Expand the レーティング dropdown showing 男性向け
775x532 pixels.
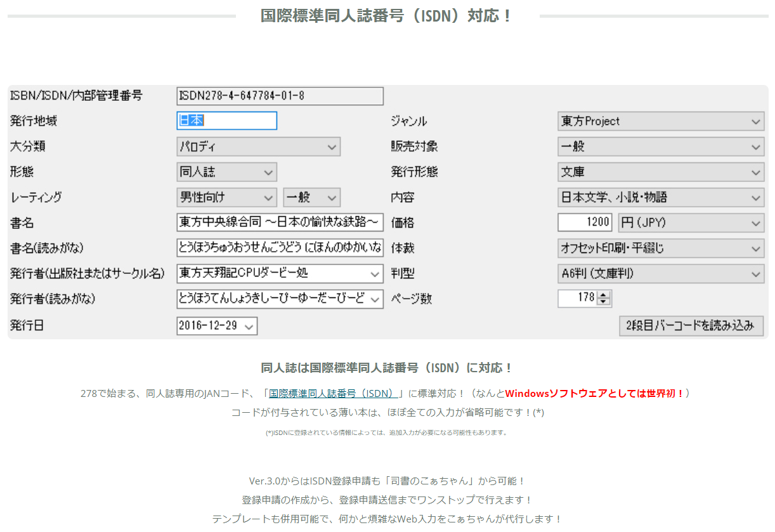(226, 197)
